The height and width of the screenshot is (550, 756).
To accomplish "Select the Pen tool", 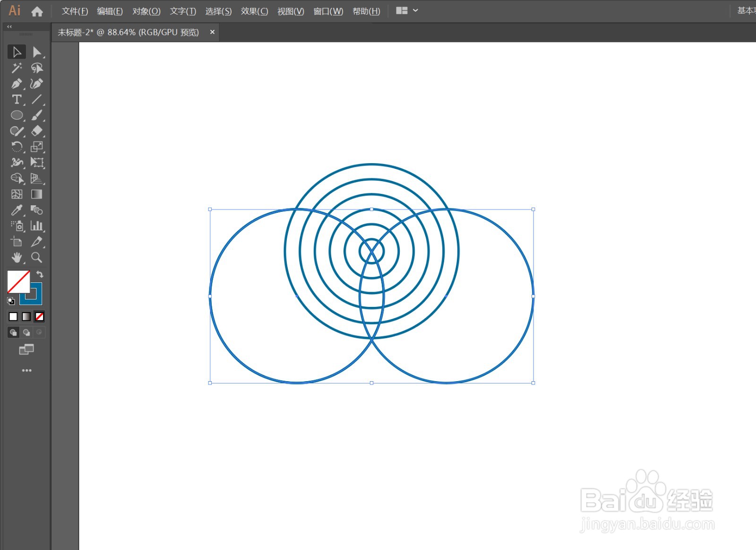I will (x=17, y=84).
